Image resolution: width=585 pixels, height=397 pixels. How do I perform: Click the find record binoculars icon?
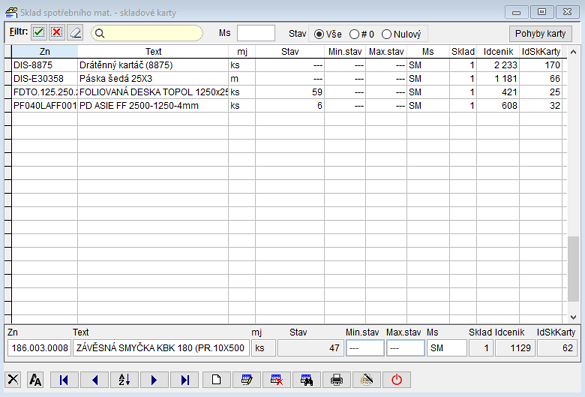pyautogui.click(x=307, y=380)
